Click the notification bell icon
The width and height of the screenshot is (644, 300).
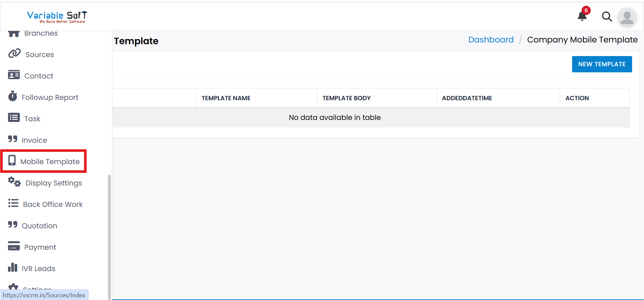point(582,16)
